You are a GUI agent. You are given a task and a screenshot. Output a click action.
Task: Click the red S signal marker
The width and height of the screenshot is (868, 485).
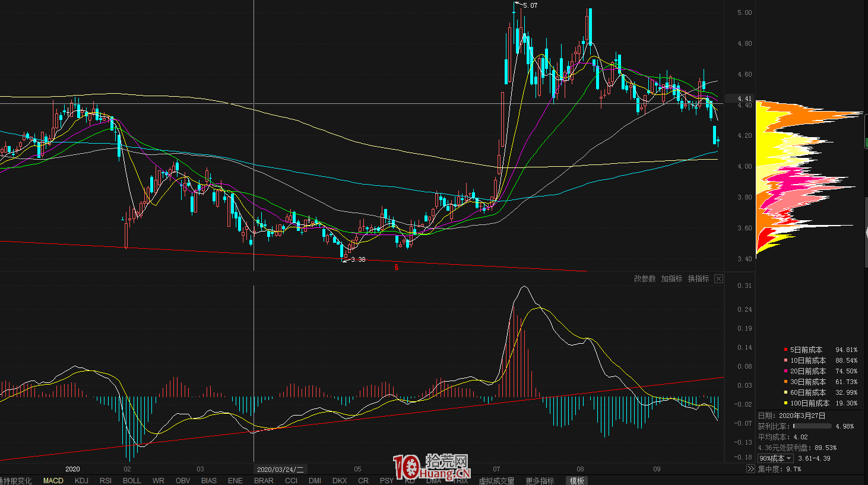pyautogui.click(x=397, y=268)
